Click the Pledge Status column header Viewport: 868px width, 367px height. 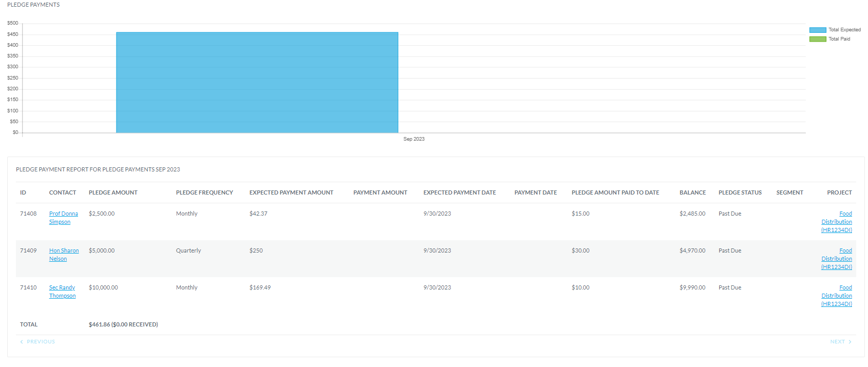click(x=740, y=192)
